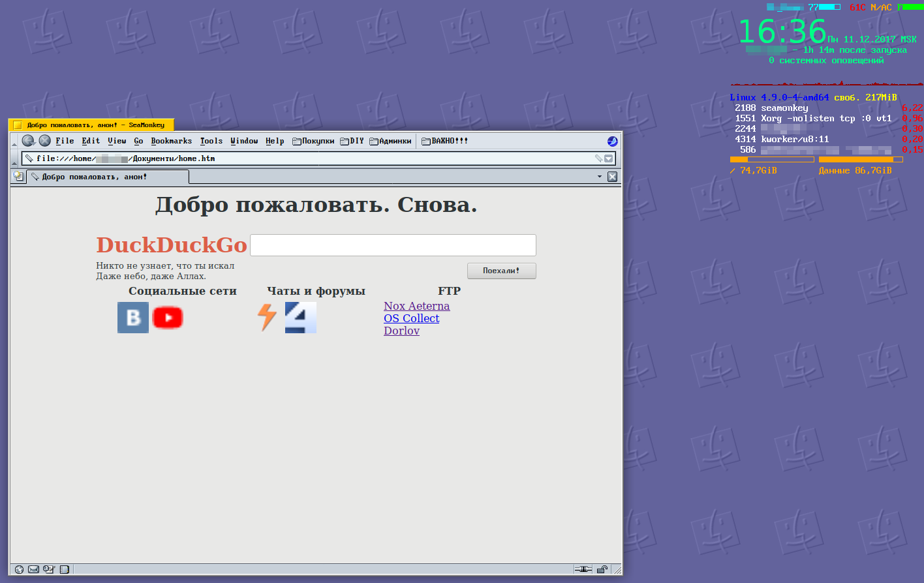Viewport: 924px width, 583px height.
Task: Click the SeaMonkey throbber logo
Action: [x=612, y=142]
